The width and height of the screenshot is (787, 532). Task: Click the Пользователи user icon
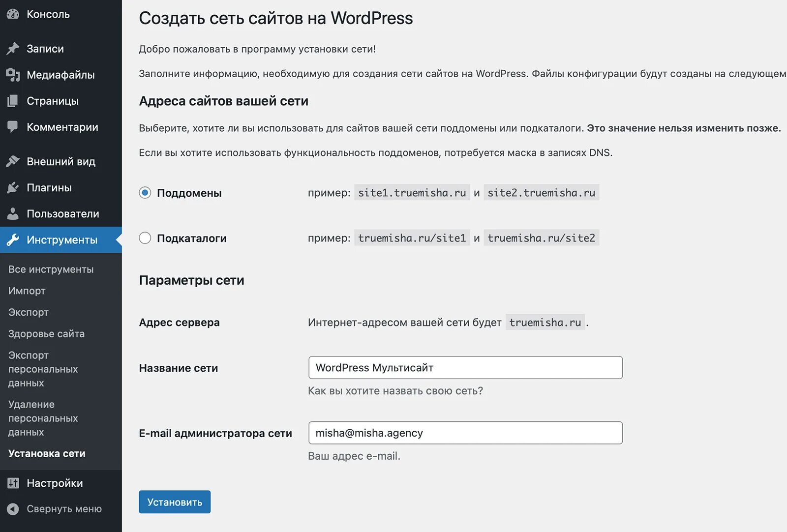point(13,214)
